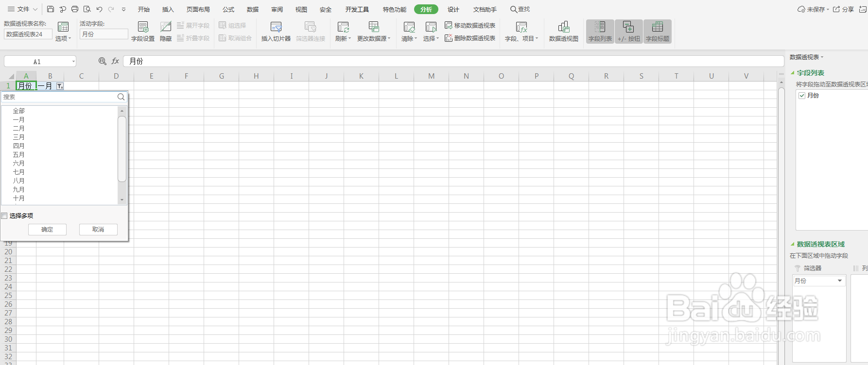Viewport: 868px width, 365px height.
Task: Click the zoom magnifier beside the formula bar
Action: pos(103,61)
